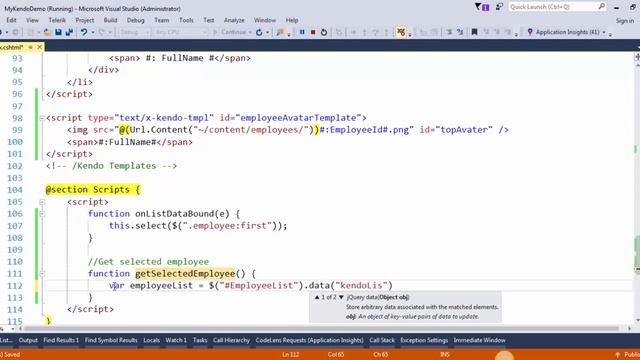Click the Application Insights (41) button
This screenshot has width=640, height=360.
pos(563,32)
